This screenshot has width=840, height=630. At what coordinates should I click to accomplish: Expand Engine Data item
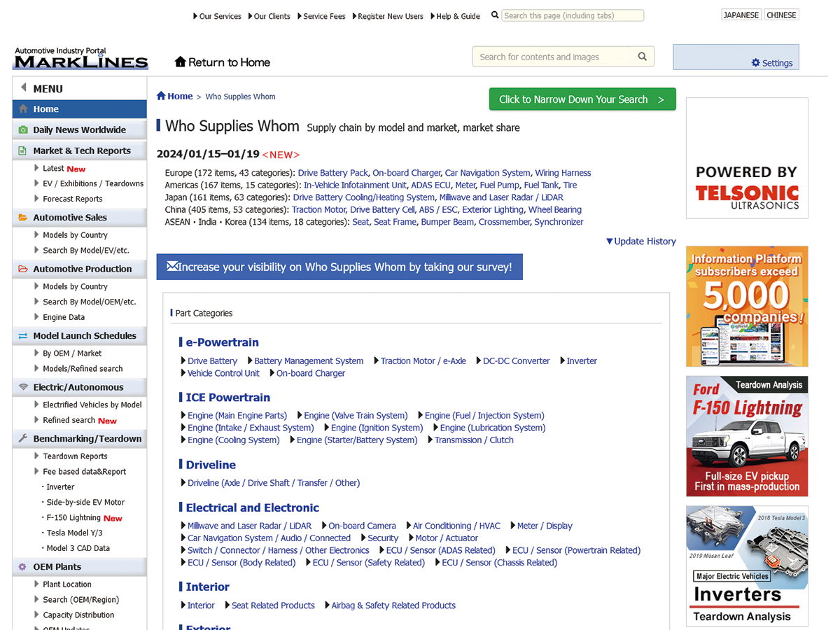coord(59,317)
